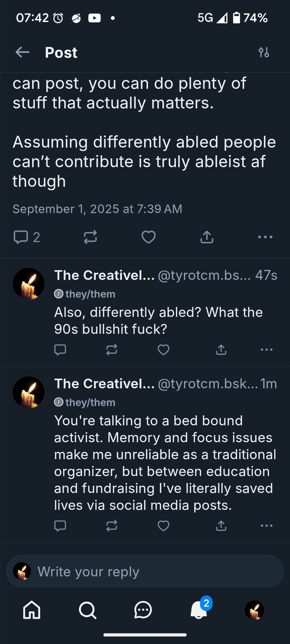
Task: Like the main post with heart
Action: click(x=149, y=237)
